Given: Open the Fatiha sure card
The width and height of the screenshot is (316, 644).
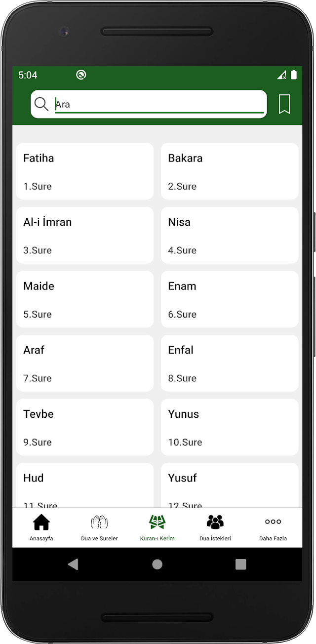Looking at the screenshot, I should click(85, 171).
